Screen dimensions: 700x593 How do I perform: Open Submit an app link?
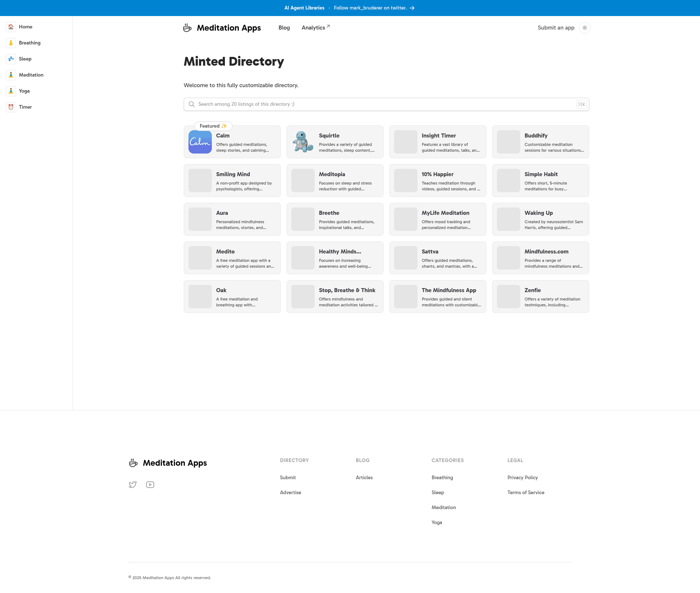(x=556, y=28)
